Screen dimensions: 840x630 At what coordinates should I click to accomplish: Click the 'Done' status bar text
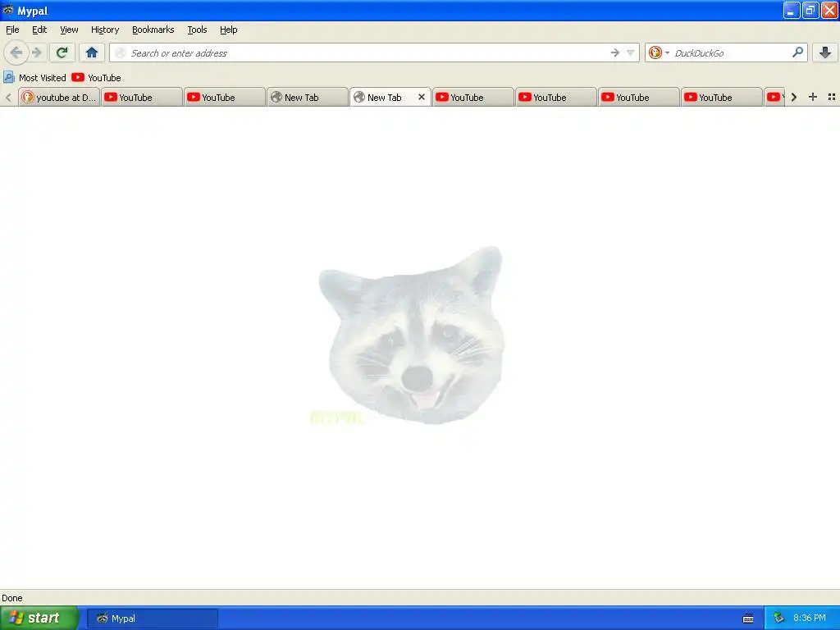pos(12,598)
